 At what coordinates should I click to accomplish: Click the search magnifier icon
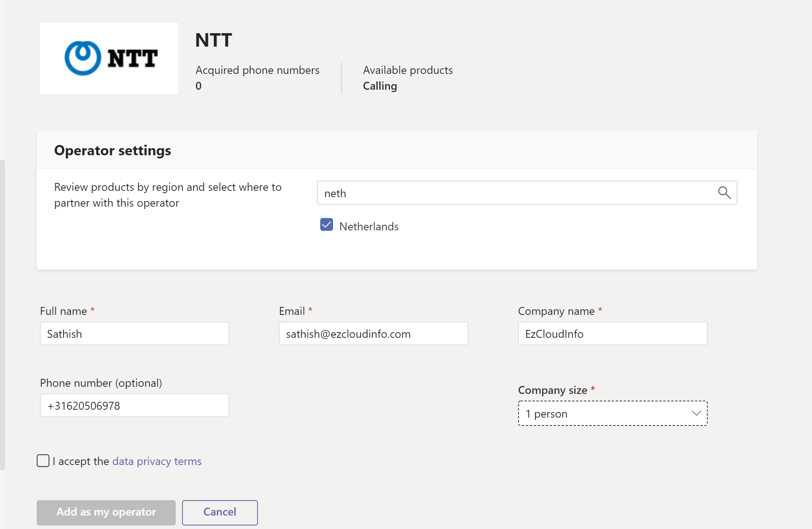click(724, 193)
